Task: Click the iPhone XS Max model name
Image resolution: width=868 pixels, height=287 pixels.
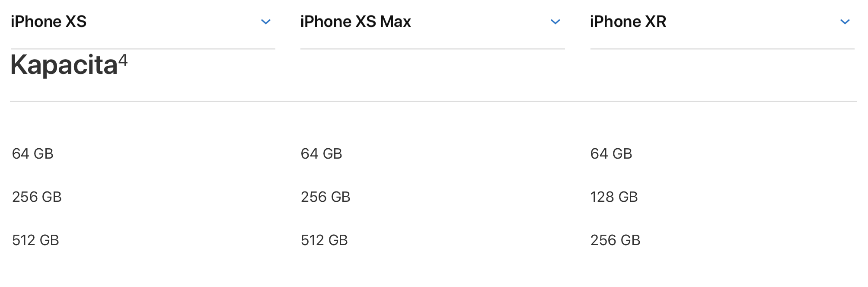Action: [x=355, y=22]
